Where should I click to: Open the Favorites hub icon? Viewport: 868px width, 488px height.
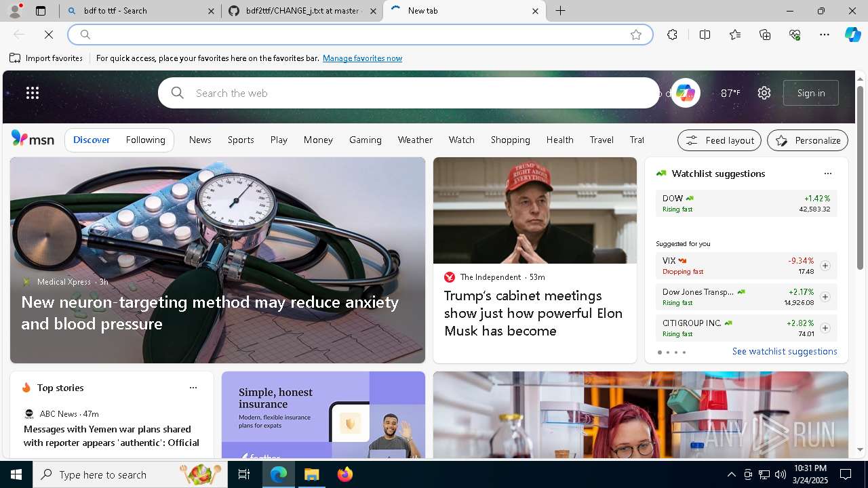(x=735, y=35)
